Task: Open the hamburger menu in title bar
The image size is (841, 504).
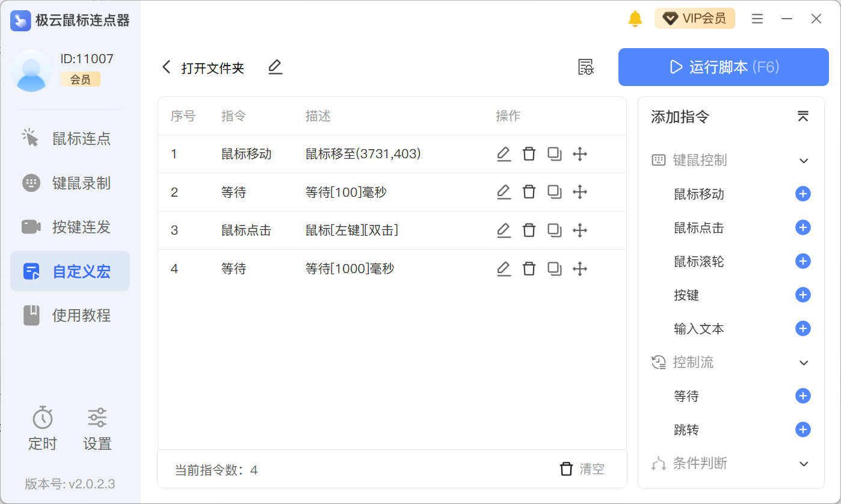Action: coord(757,19)
